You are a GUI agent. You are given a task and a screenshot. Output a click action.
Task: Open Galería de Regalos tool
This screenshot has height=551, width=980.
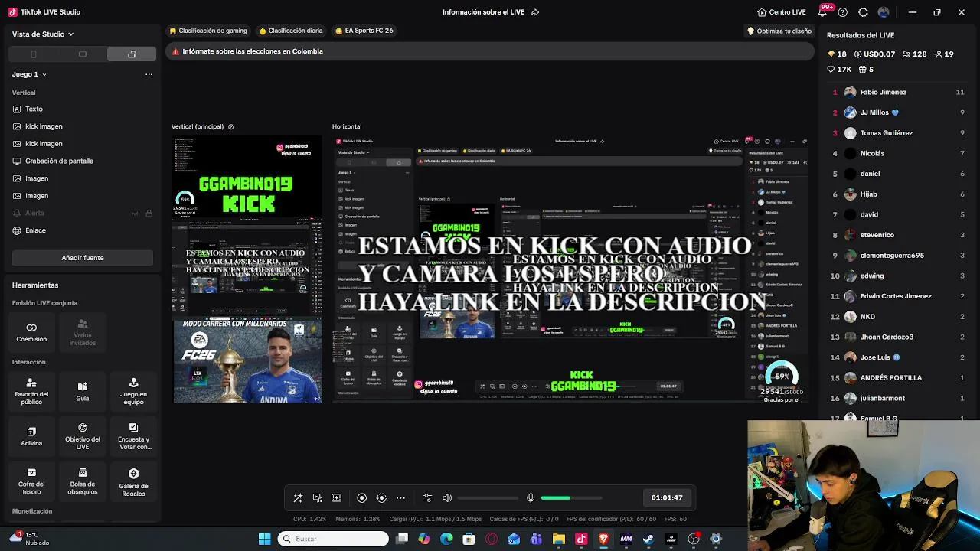[x=133, y=482]
